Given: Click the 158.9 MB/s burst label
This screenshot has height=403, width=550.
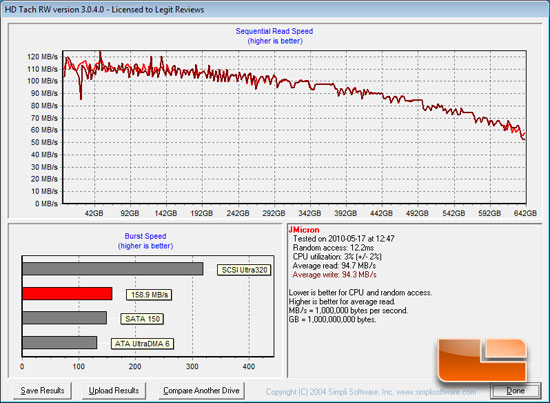Looking at the screenshot, I should pyautogui.click(x=149, y=295).
